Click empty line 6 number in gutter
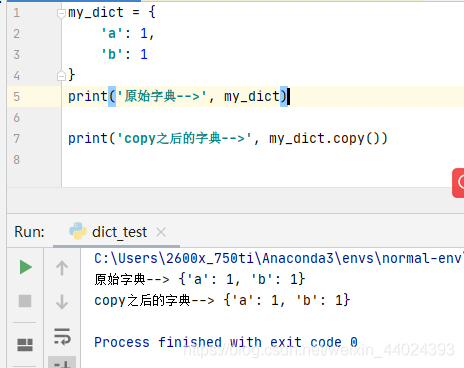The width and height of the screenshot is (464, 368). click(17, 118)
